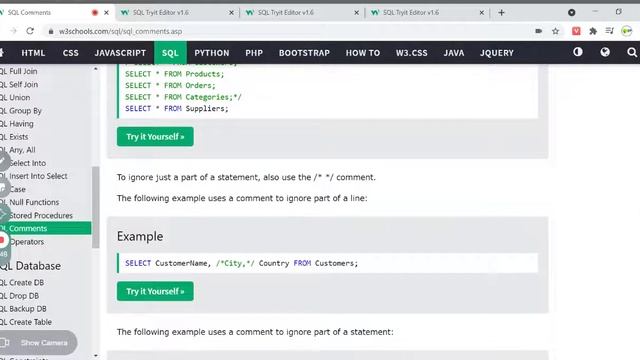The height and width of the screenshot is (360, 640).
Task: Open SQL Full Join sidebar link
Action: [18, 71]
